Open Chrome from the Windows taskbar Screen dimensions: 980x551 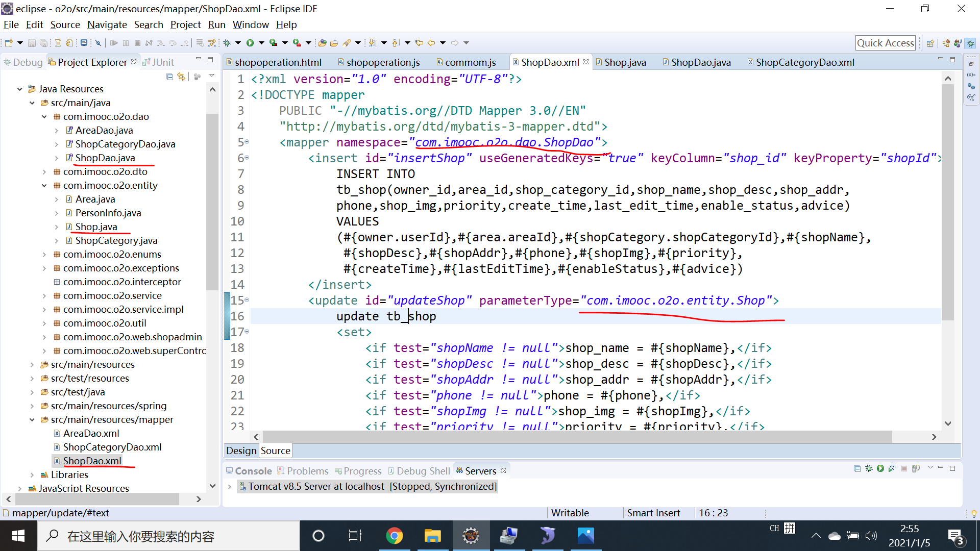click(x=394, y=536)
